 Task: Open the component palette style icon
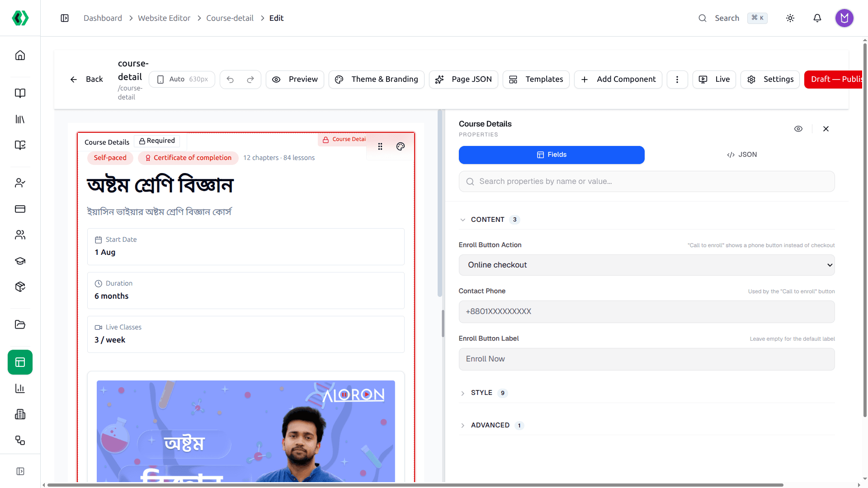[401, 146]
